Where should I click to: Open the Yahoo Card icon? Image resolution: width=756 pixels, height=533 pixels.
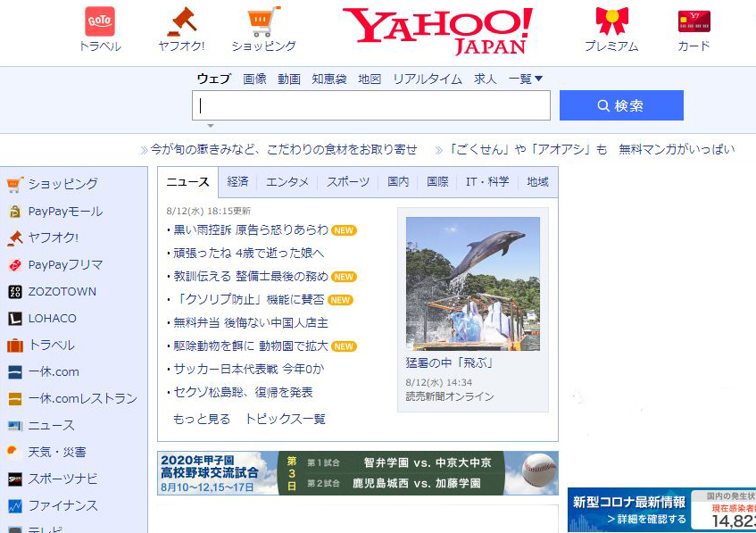(694, 21)
